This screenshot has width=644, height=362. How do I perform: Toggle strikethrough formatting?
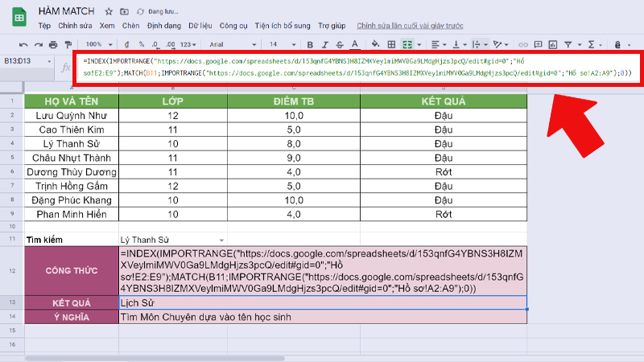pos(339,44)
